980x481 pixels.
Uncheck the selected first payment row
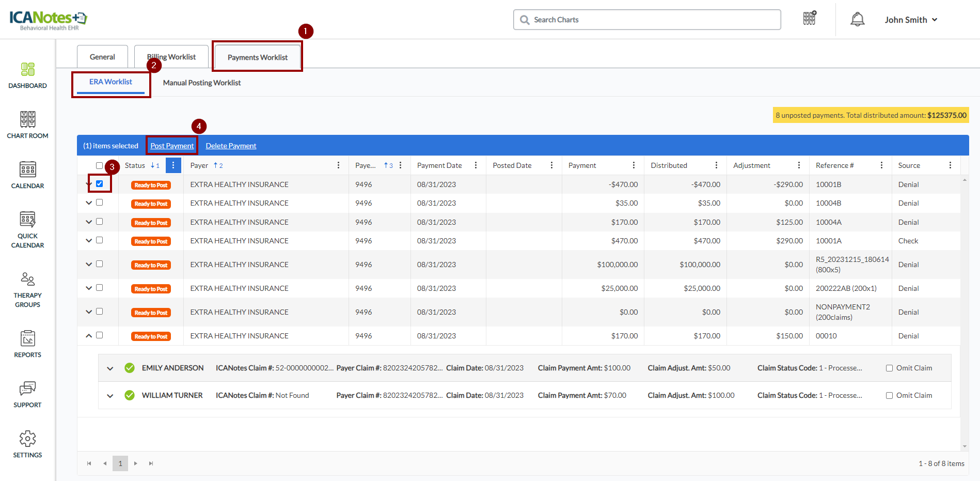click(100, 184)
